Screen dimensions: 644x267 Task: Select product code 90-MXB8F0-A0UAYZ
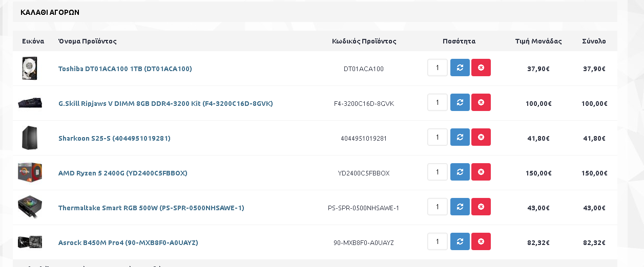point(364,242)
